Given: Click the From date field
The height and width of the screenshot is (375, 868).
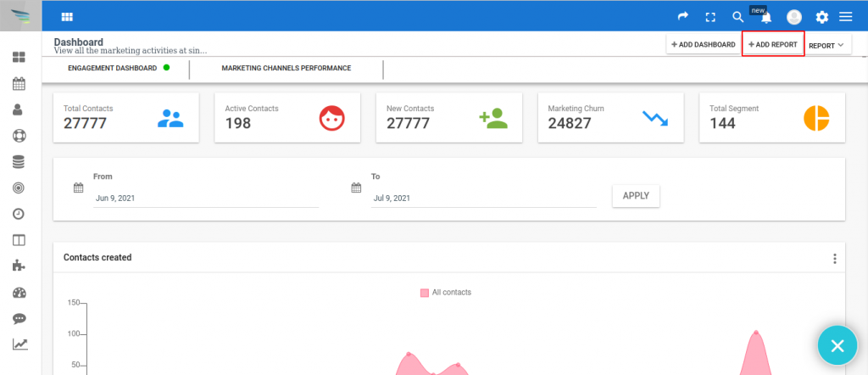Looking at the screenshot, I should click(206, 198).
